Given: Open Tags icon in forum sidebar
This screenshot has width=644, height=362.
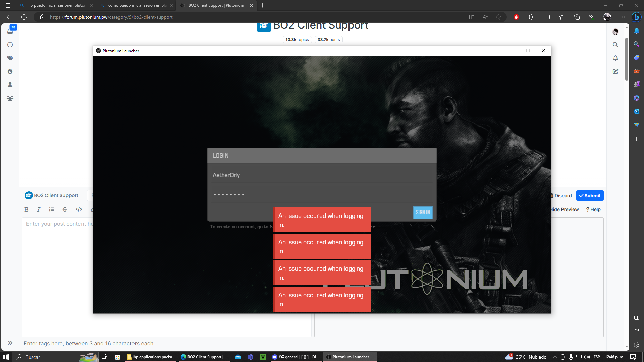Looking at the screenshot, I should click(x=10, y=58).
